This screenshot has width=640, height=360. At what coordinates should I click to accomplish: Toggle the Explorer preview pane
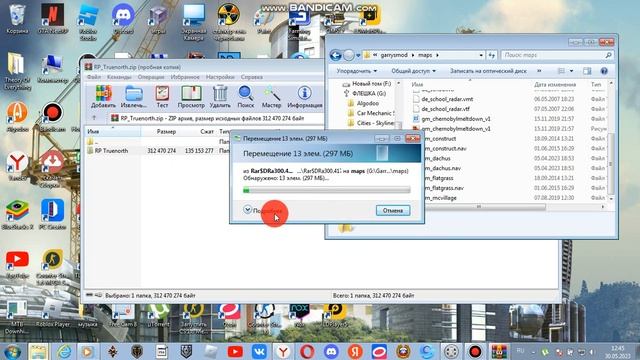587,71
